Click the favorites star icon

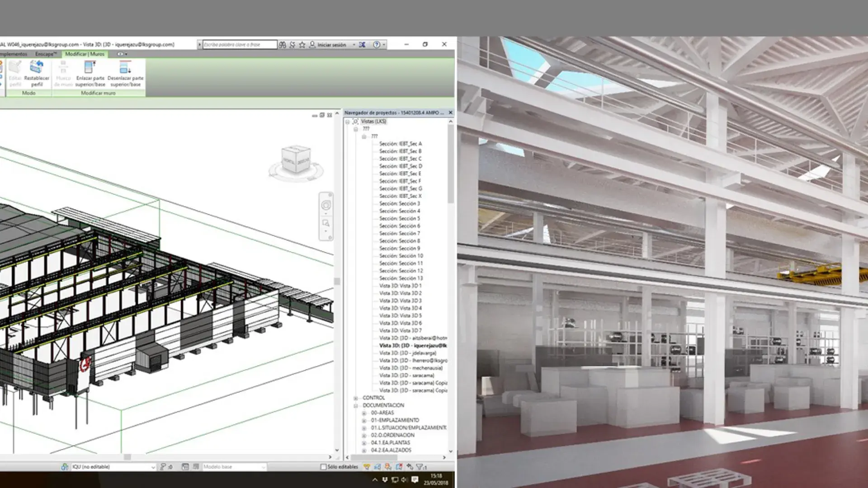302,45
